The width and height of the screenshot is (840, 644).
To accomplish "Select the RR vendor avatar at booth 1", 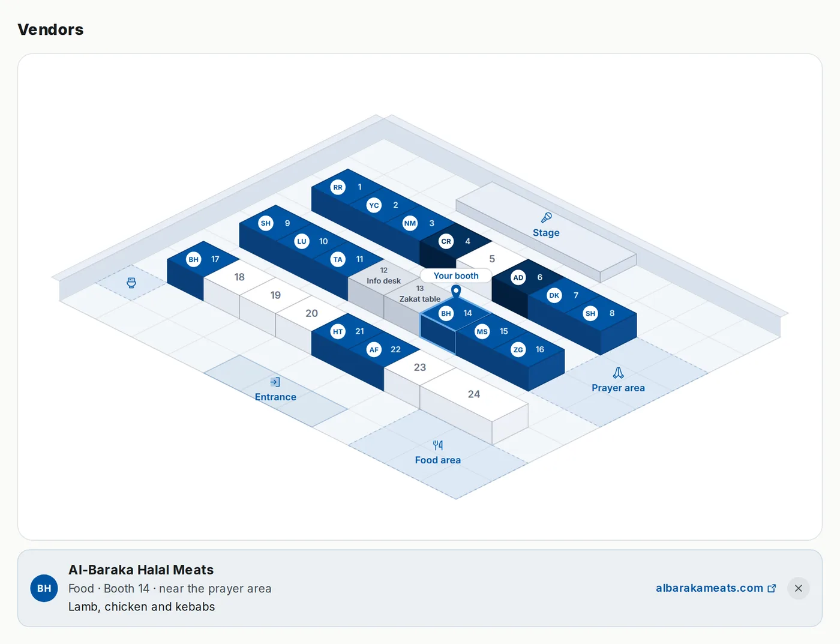I will point(338,187).
